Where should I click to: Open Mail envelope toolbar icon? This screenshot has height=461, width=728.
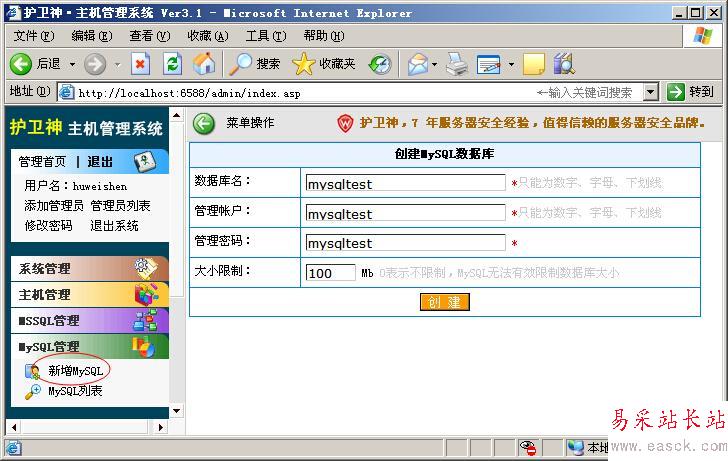(x=418, y=64)
